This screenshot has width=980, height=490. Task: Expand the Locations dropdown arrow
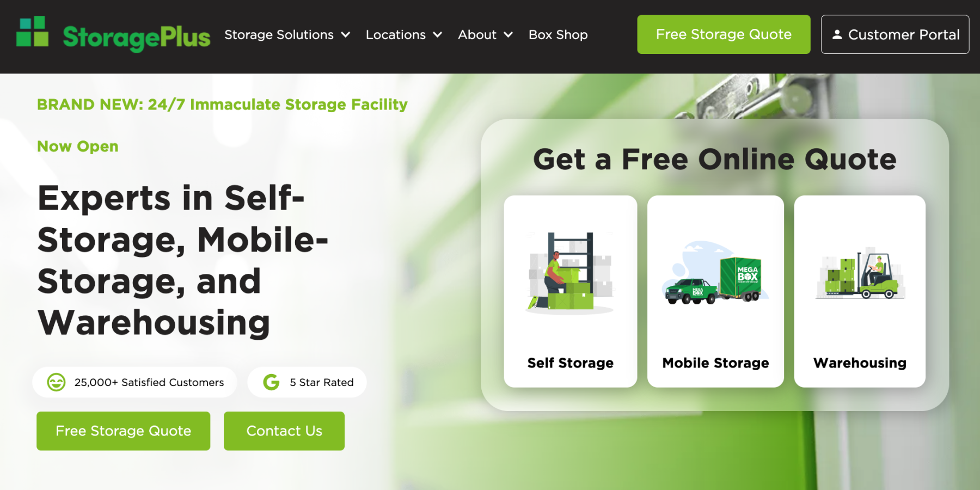pos(437,35)
